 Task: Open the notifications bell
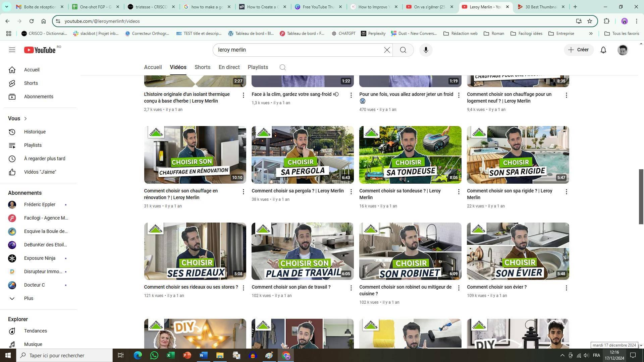point(603,50)
